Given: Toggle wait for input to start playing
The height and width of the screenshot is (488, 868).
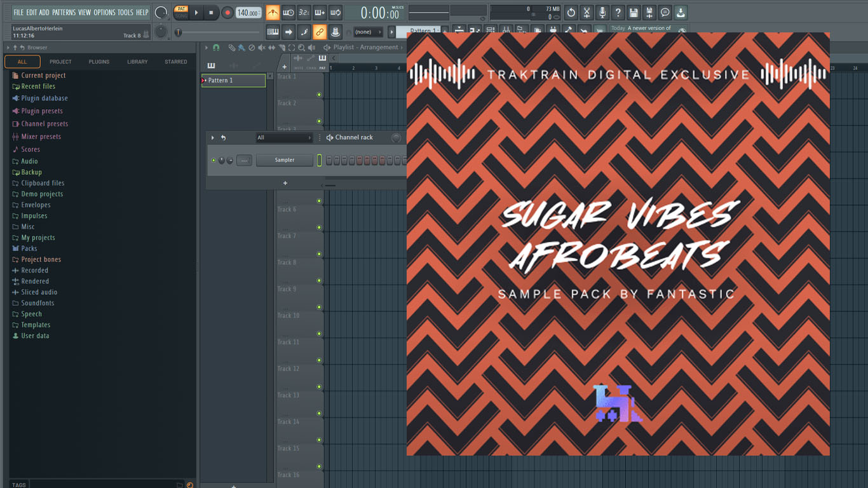Looking at the screenshot, I should coord(288,13).
